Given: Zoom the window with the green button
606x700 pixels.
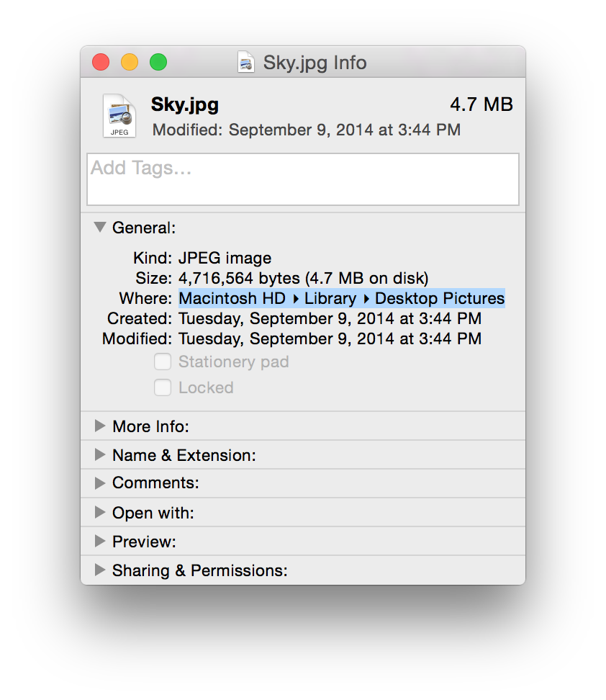Looking at the screenshot, I should pos(158,62).
